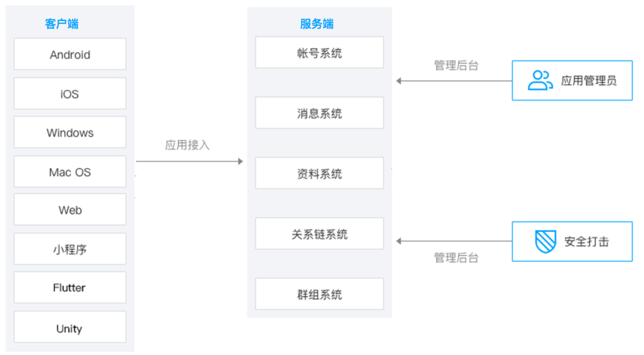Click the 服务端 heading
Screen dimensions: 644x355
pyautogui.click(x=317, y=24)
